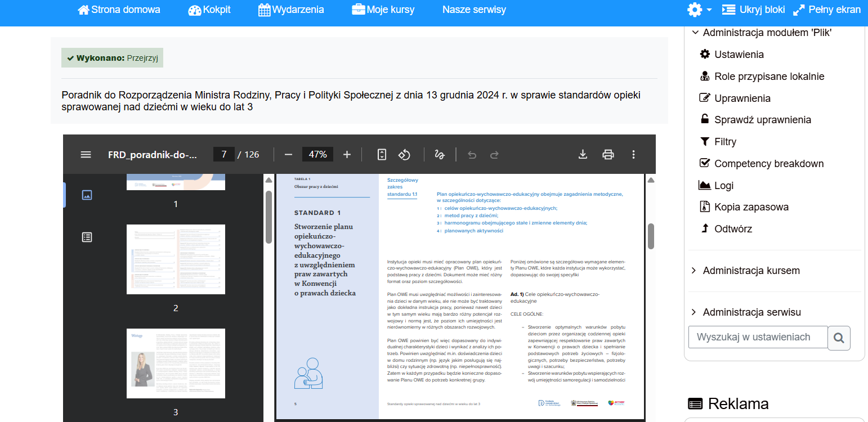Click the fit to page icon
Viewport: 868px width, 422px height.
[x=382, y=154]
